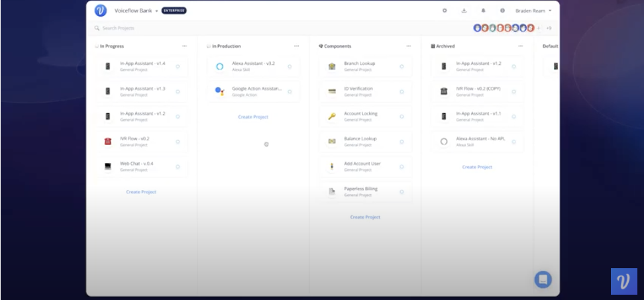Click the circle on the Alexa Assistant - v3.2 card

tap(290, 66)
